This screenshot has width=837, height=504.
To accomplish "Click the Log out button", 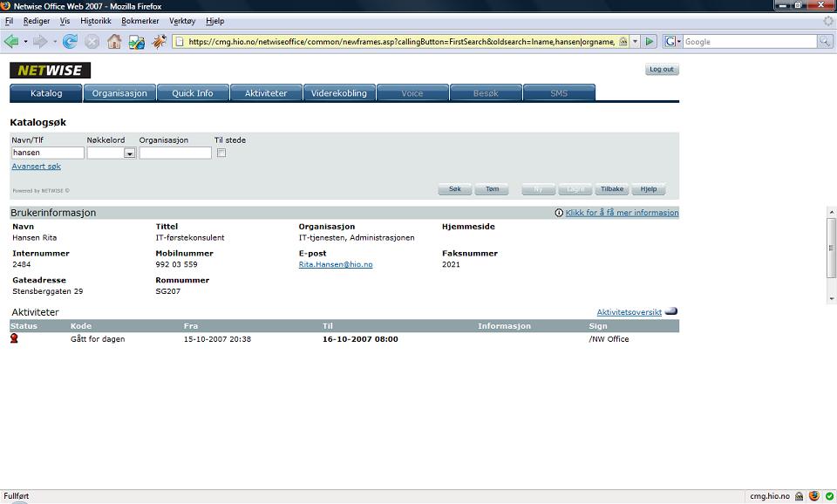I will [662, 70].
